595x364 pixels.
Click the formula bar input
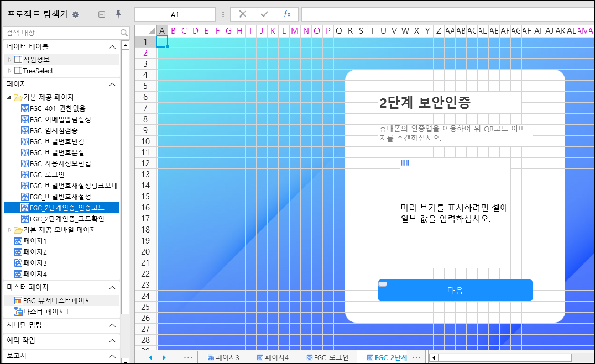coord(448,14)
